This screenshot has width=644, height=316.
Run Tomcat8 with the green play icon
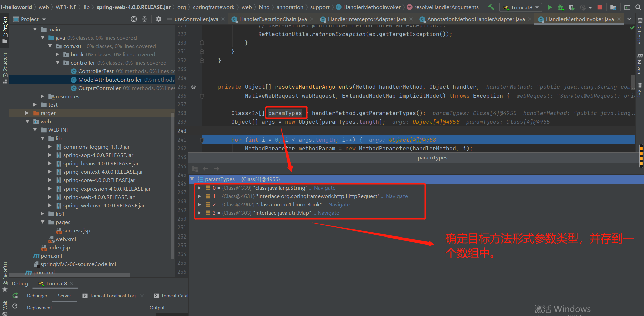click(550, 7)
